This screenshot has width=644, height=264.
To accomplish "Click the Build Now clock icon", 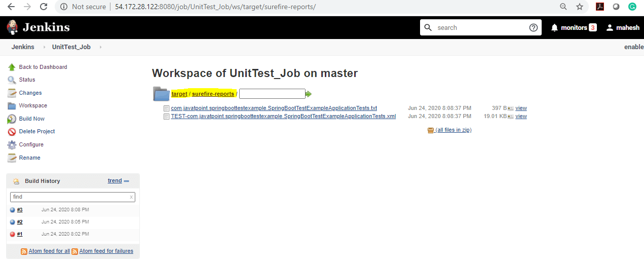I will (12, 119).
